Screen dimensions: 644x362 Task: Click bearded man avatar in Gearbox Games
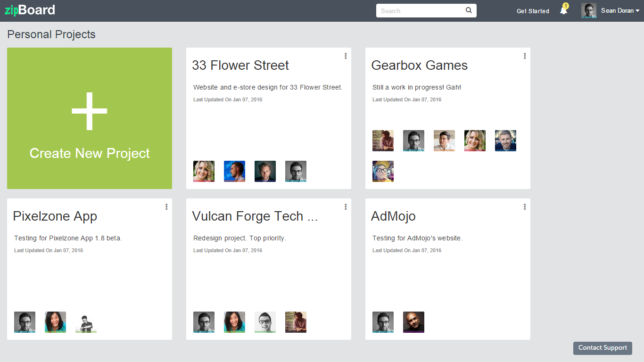point(505,140)
